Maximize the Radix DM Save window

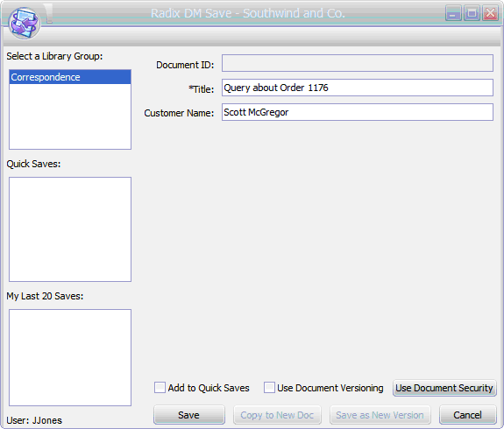(x=472, y=13)
